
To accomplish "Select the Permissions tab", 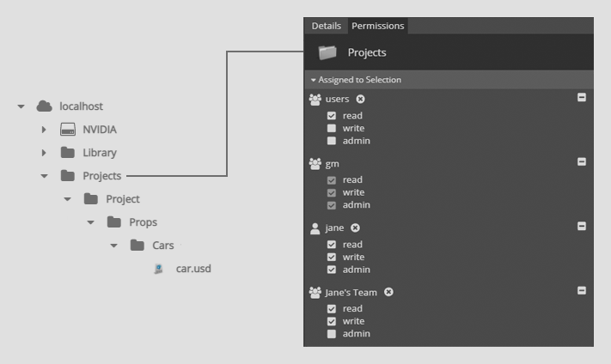I will click(377, 26).
